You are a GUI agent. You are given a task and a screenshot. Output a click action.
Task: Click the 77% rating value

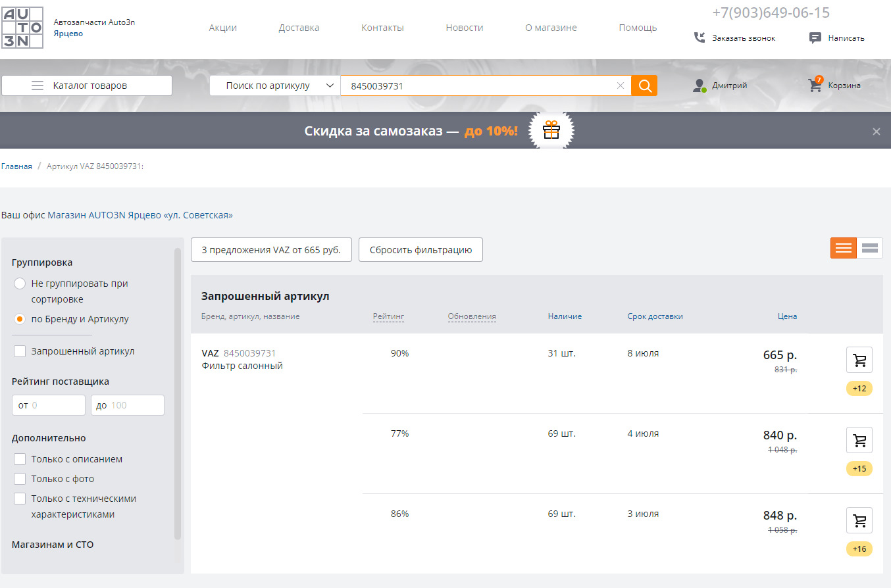tap(399, 433)
